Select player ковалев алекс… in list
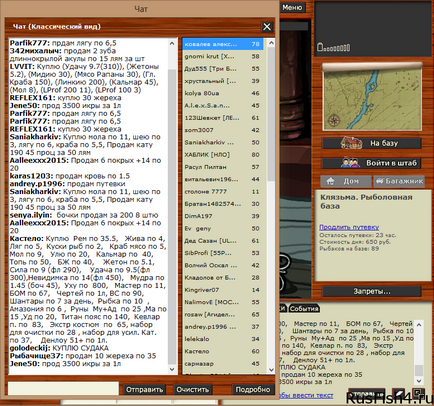 223,44
